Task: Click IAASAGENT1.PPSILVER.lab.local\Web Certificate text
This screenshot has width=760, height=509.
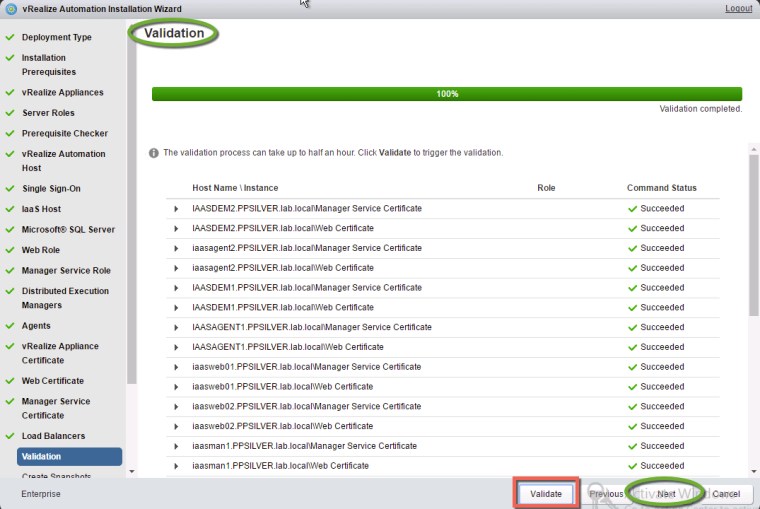Action: click(288, 347)
